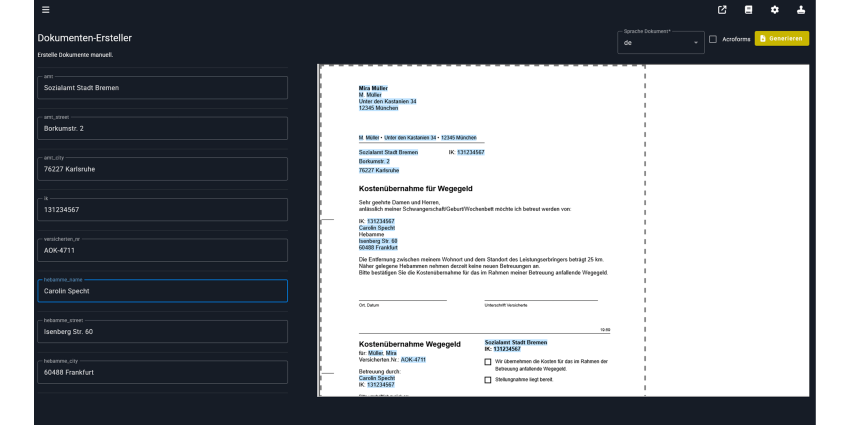Open the book documentation icon

(749, 10)
